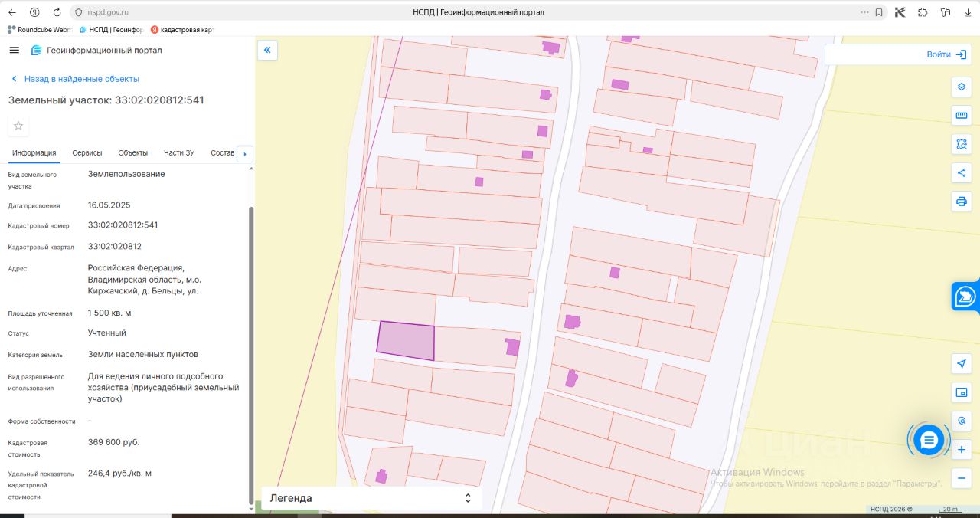This screenshot has height=518, width=980.
Task: Click the Войти login button
Action: (x=948, y=54)
